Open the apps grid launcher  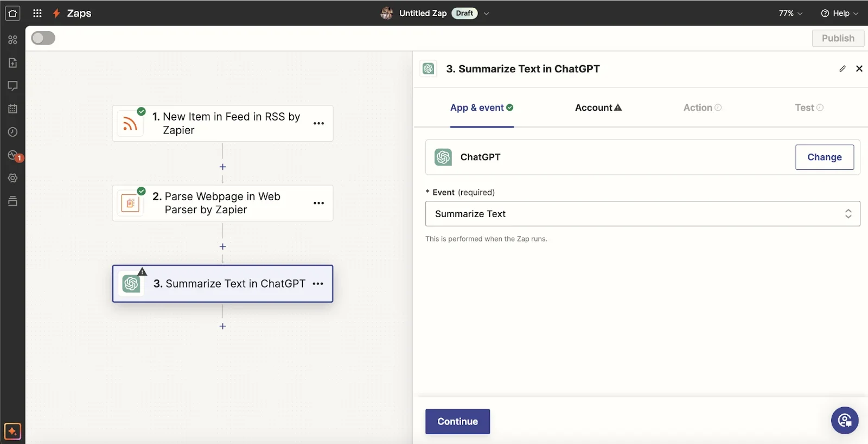click(37, 13)
